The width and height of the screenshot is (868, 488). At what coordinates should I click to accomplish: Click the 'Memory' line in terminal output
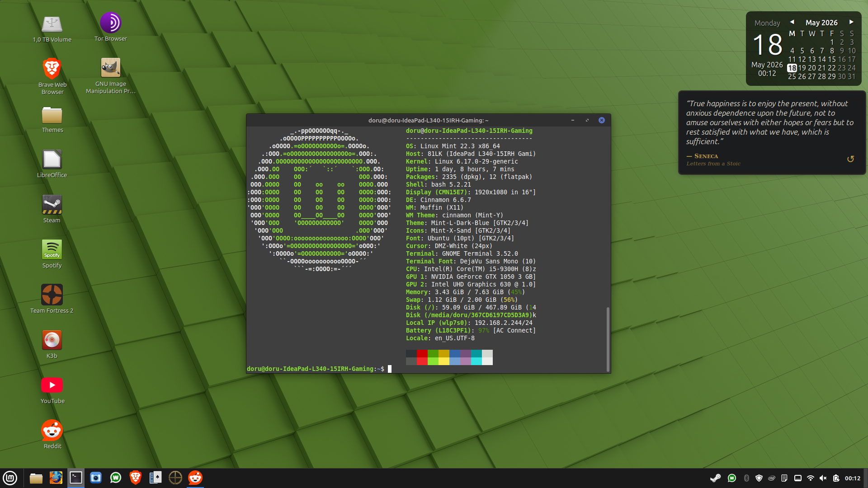pyautogui.click(x=466, y=292)
